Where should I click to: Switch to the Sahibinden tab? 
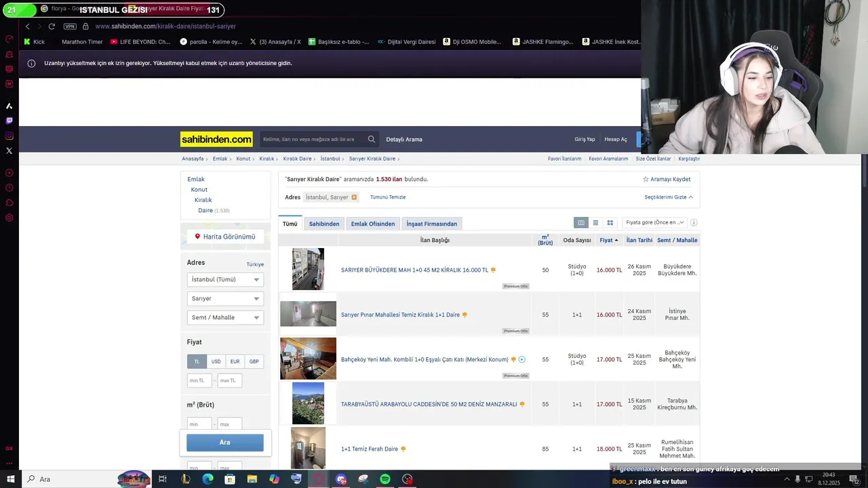click(x=324, y=224)
